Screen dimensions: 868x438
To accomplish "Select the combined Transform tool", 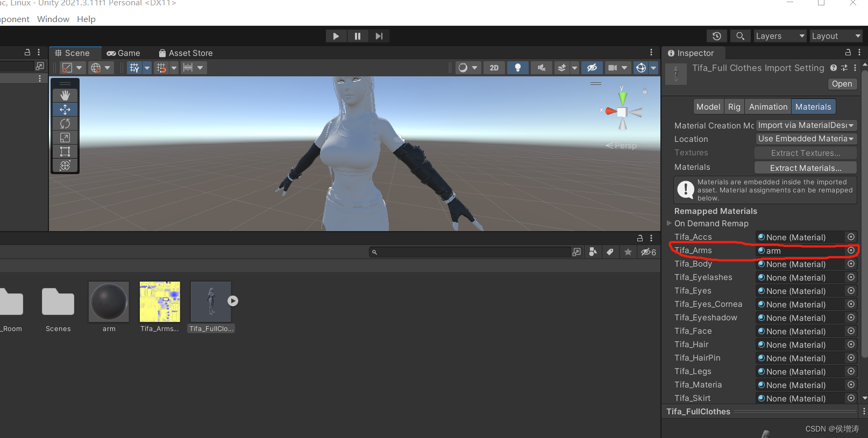I will click(65, 166).
